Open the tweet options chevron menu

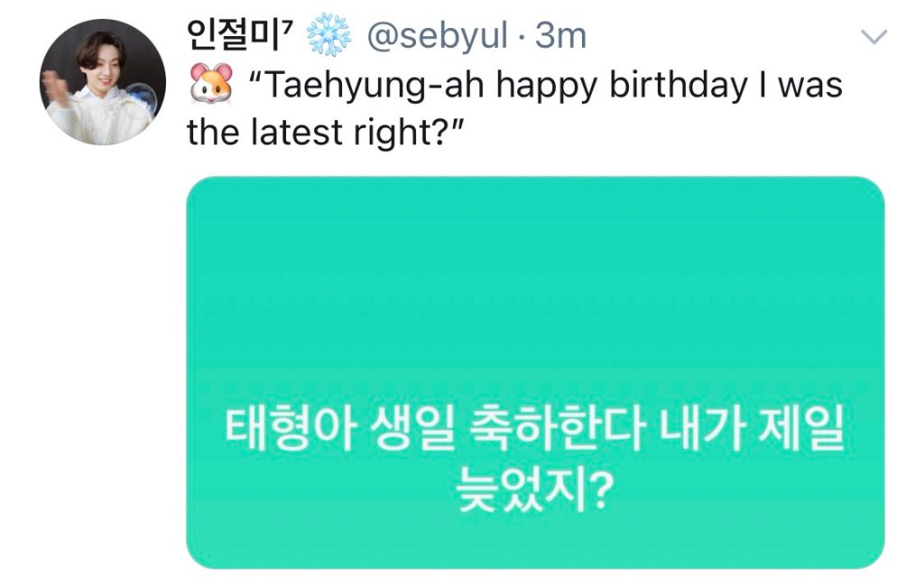[x=874, y=37]
